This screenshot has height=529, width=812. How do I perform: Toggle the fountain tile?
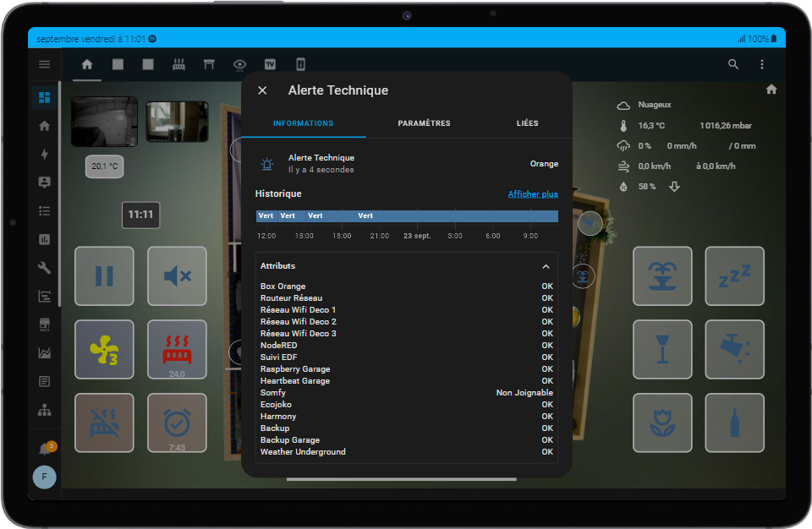[662, 275]
